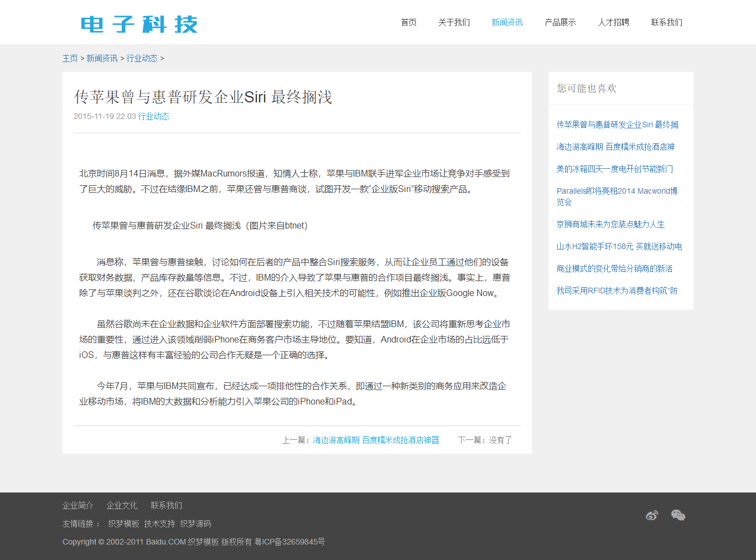Open friendly link 技术支持

tap(160, 523)
